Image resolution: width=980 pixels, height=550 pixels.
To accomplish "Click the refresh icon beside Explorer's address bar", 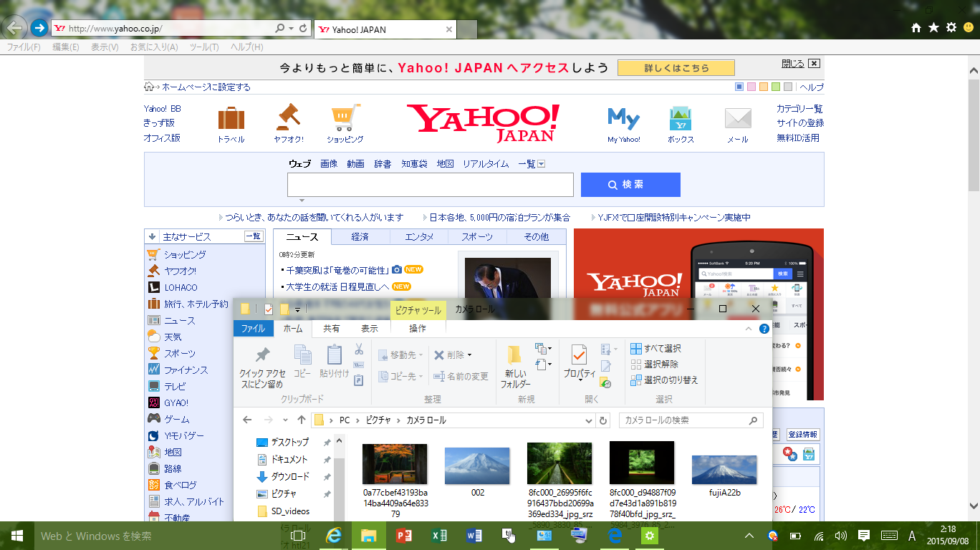I will coord(603,420).
